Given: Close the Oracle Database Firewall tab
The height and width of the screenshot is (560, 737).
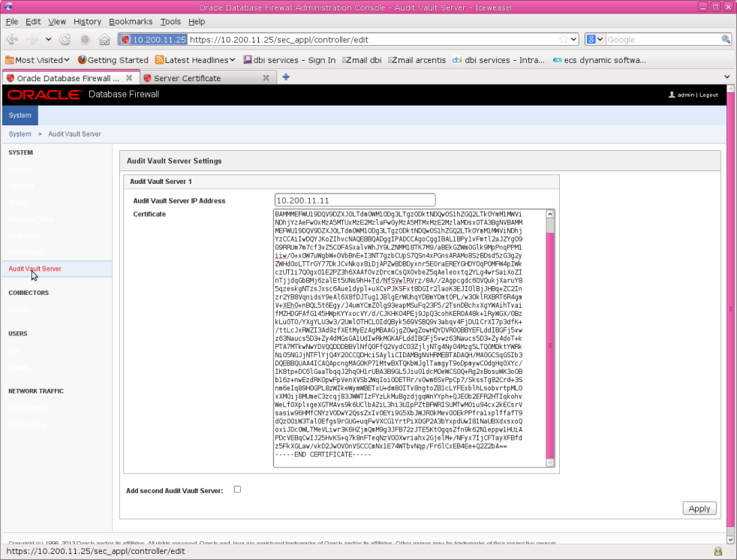Looking at the screenshot, I should pos(129,78).
